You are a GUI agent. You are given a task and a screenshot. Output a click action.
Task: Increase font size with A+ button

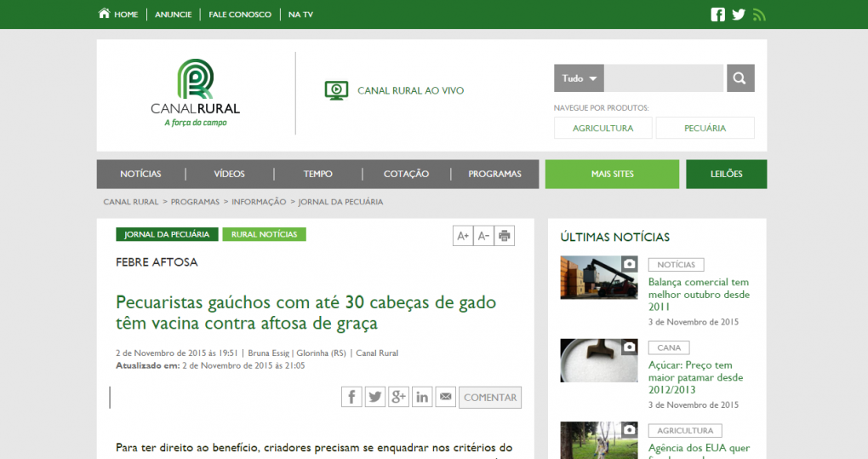tap(463, 236)
